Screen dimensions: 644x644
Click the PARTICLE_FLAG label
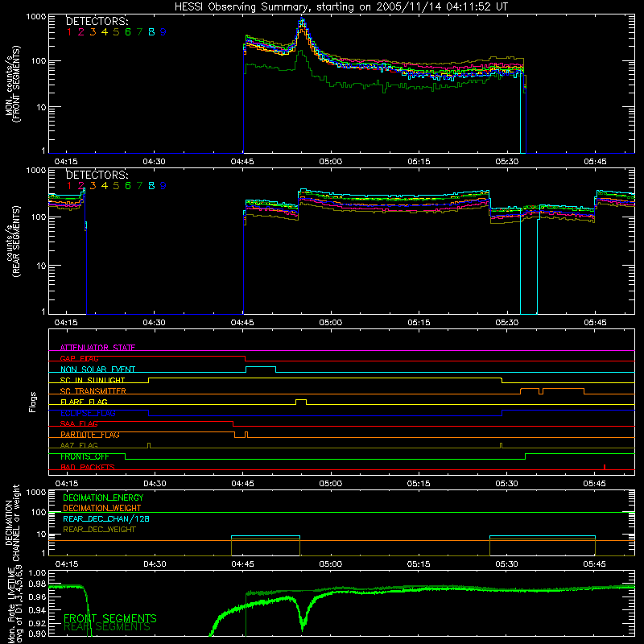pyautogui.click(x=90, y=435)
